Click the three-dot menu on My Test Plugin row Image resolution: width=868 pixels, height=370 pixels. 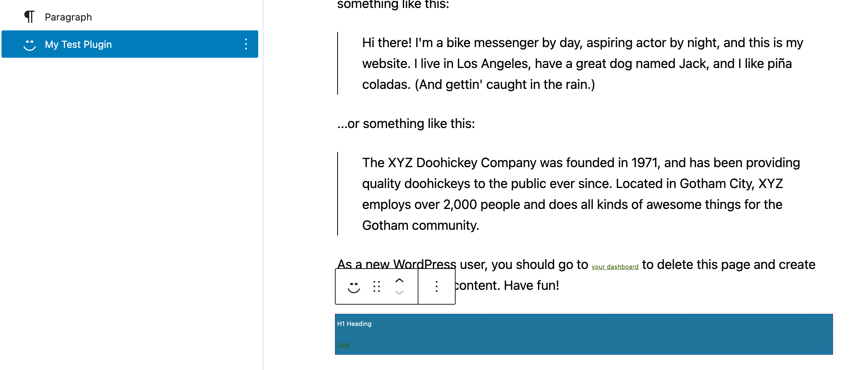(x=246, y=44)
